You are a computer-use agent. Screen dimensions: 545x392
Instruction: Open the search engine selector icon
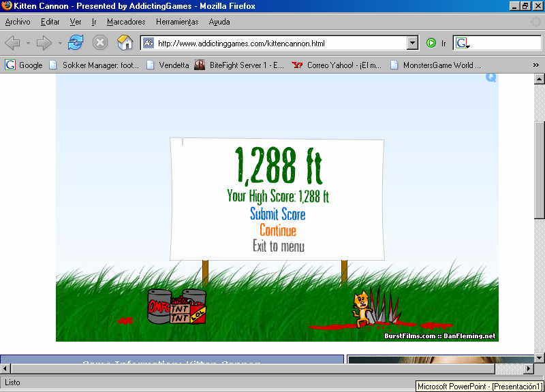point(463,43)
